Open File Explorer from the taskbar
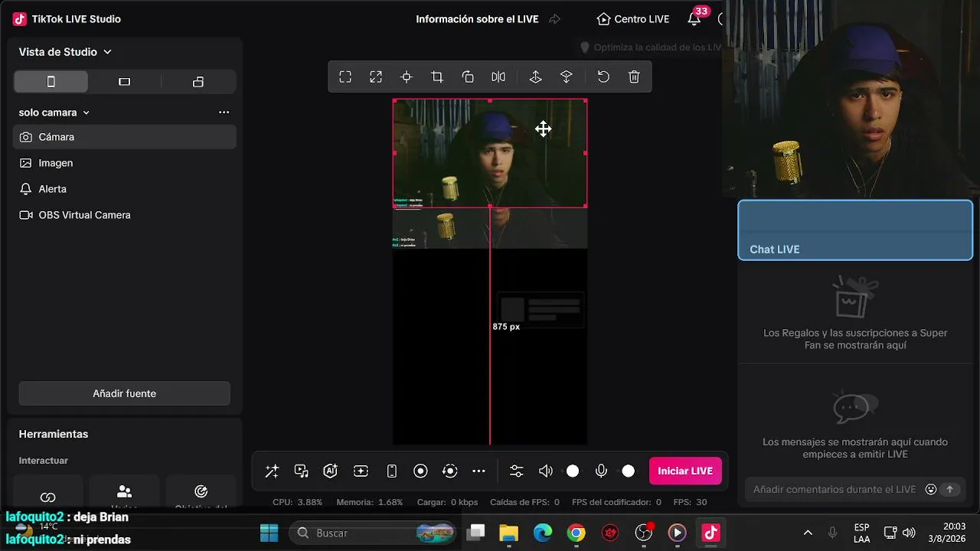980x551 pixels. (509, 533)
